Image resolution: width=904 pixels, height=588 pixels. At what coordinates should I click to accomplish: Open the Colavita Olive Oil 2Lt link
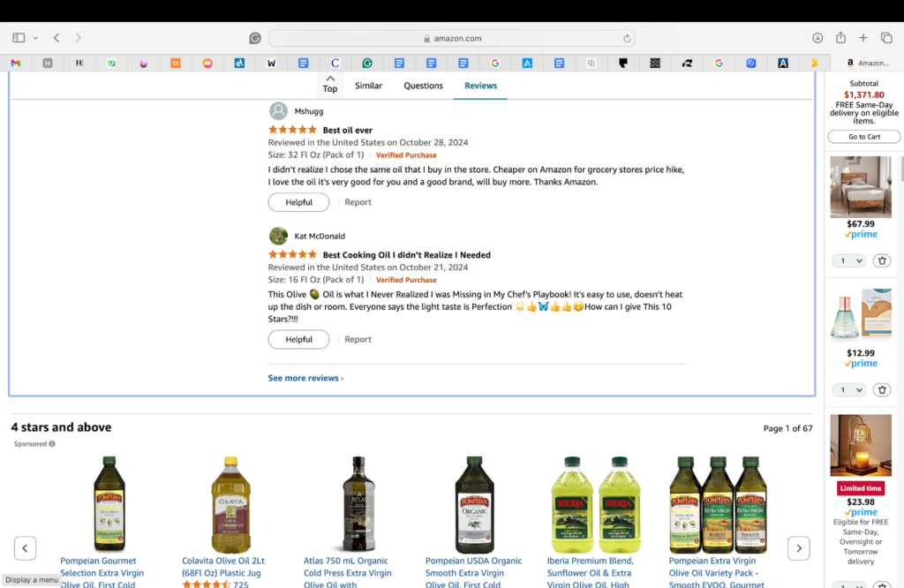click(223, 567)
